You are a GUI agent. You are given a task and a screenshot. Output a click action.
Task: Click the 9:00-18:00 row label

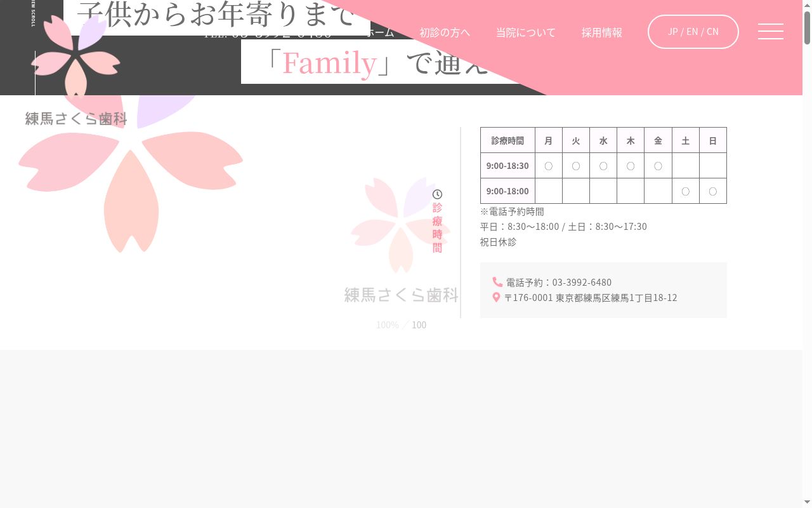507,191
